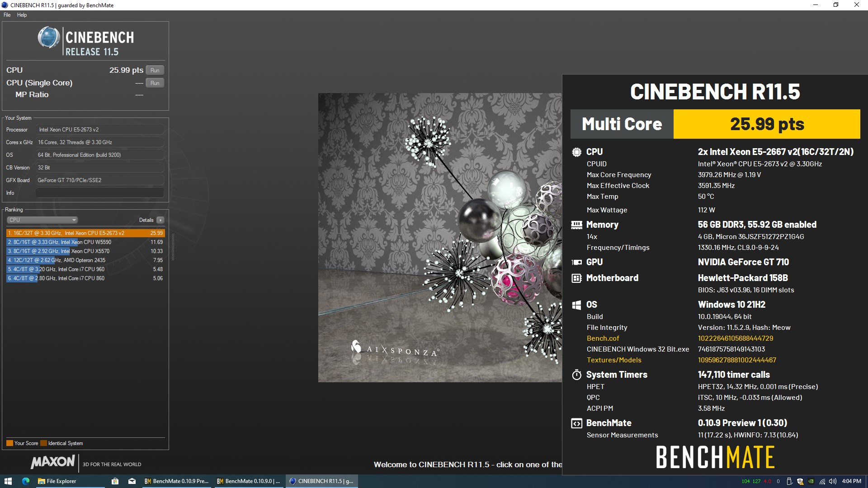Viewport: 868px width, 488px height.
Task: Click the Processor field Intel Xeon CPU E5-2673 v2
Action: click(99, 130)
